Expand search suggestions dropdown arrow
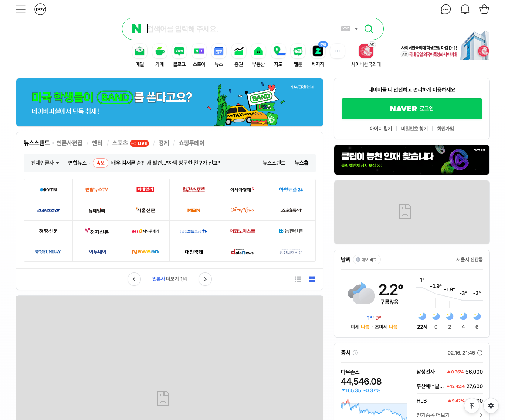 (356, 29)
